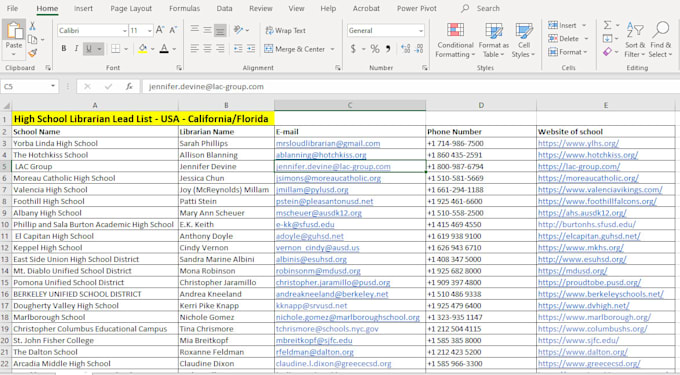Switch to the Power Pivot tab
Screen dimensions: 680x375
[x=417, y=8]
